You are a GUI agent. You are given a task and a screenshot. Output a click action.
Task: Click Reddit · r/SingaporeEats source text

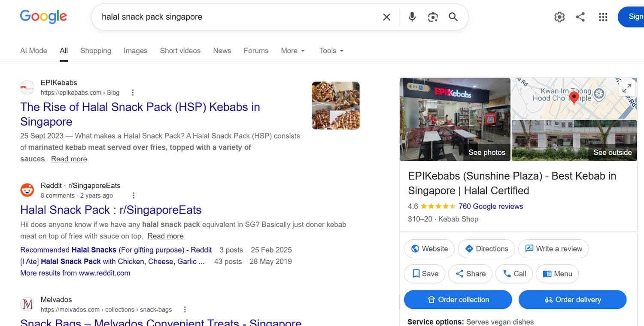pyautogui.click(x=80, y=186)
